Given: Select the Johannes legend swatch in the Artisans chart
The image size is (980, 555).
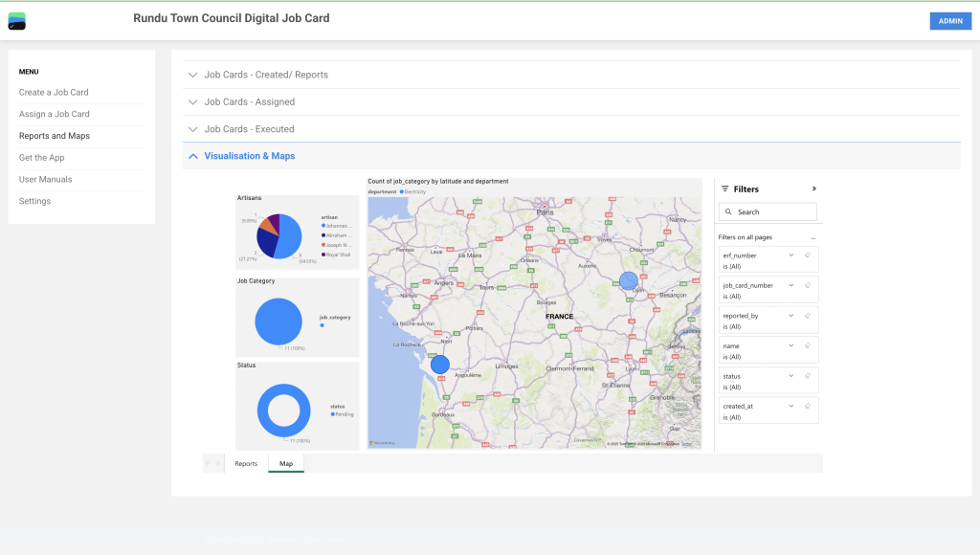Looking at the screenshot, I should click(323, 226).
